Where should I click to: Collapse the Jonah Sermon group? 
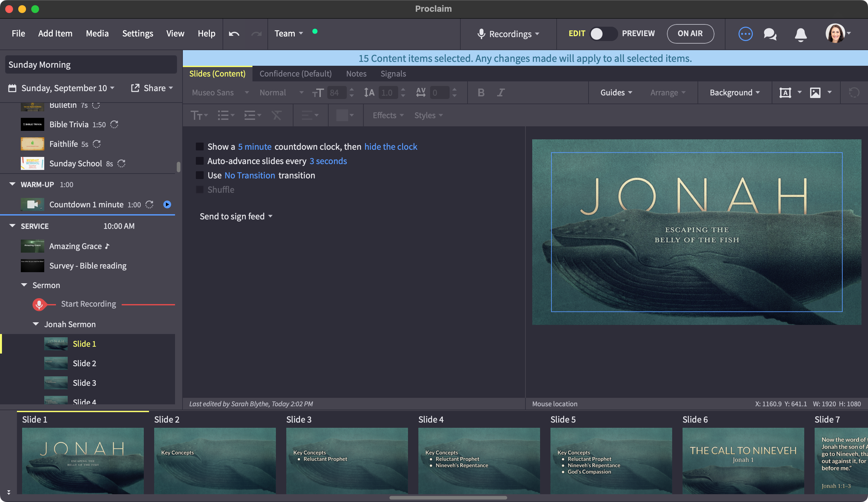[35, 324]
